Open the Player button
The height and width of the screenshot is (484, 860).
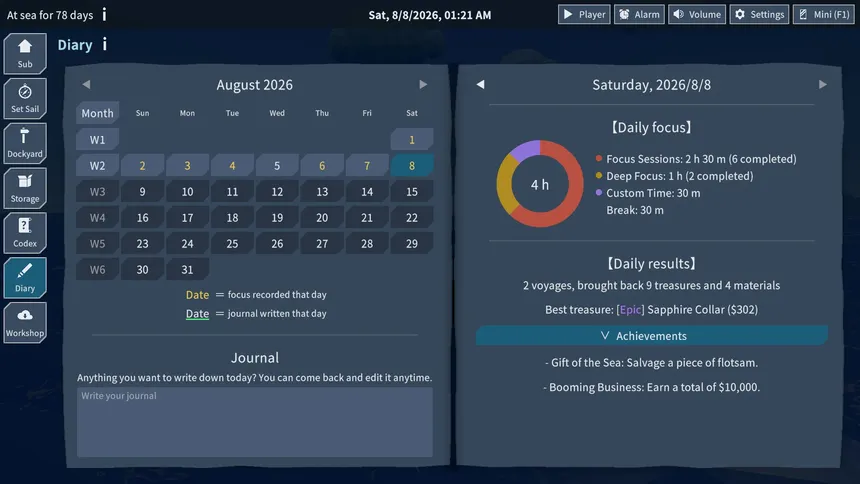pyautogui.click(x=584, y=14)
